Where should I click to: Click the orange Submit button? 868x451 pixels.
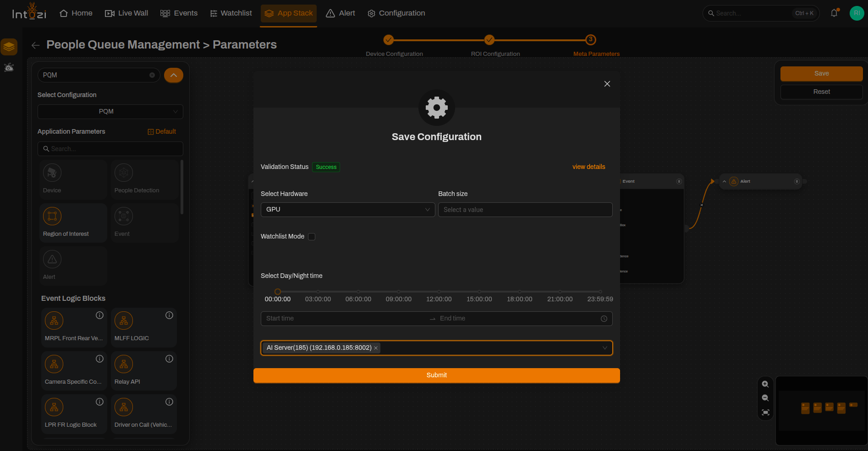[437, 375]
